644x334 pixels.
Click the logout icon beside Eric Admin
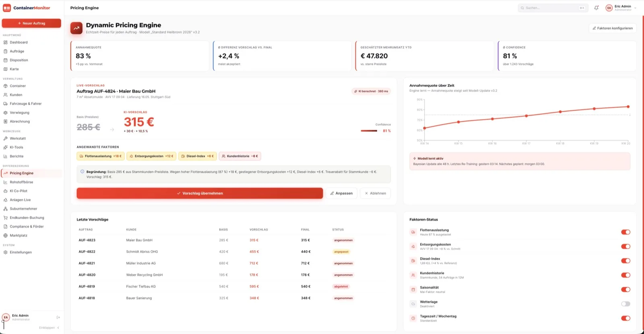58,317
